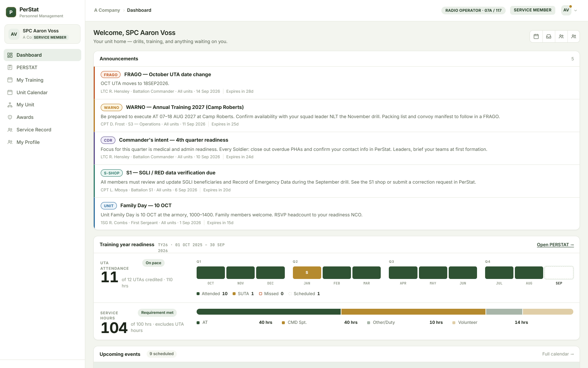Click the OCT attendance block
Image resolution: width=588 pixels, height=368 pixels.
coord(211,273)
